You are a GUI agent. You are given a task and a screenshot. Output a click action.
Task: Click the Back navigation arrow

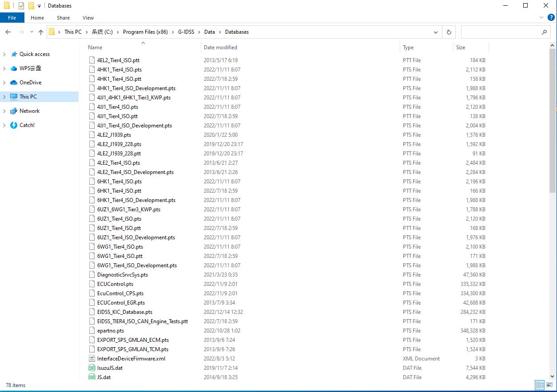coord(8,32)
